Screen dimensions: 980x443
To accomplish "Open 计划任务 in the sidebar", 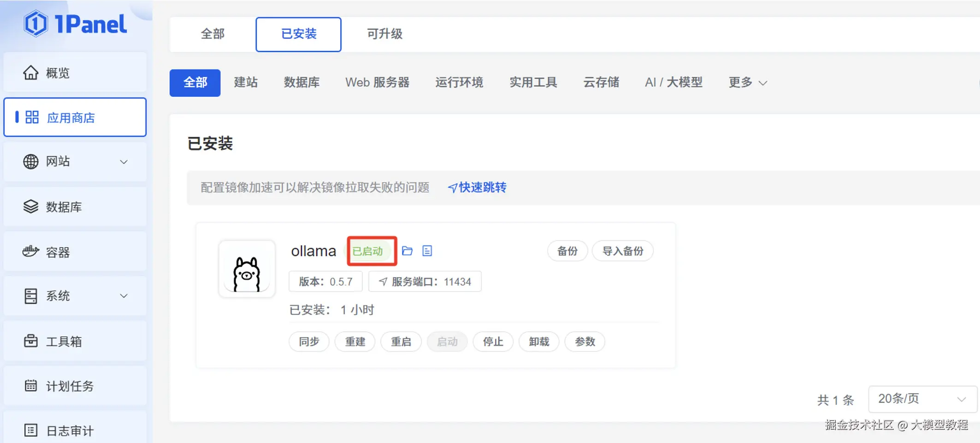I will [x=75, y=385].
